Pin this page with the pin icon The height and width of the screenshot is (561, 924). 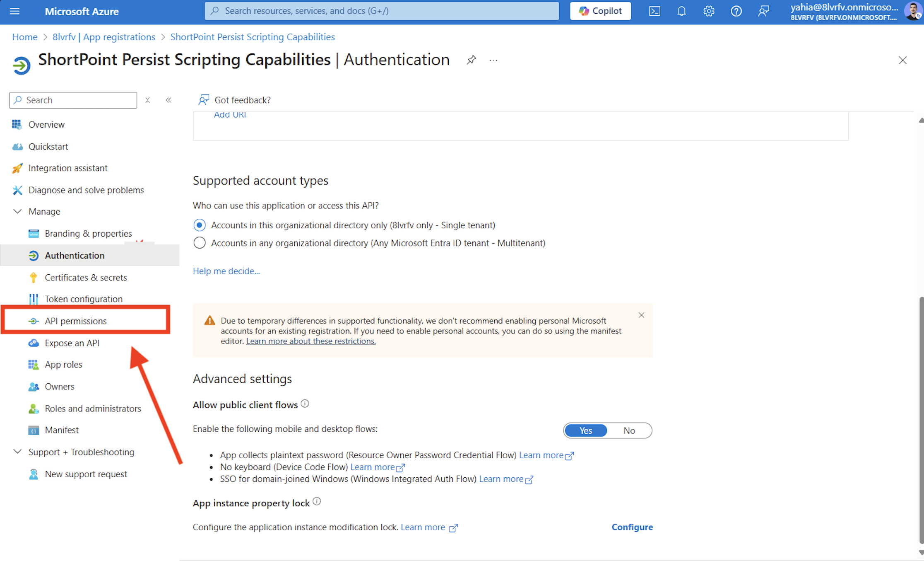[471, 60]
